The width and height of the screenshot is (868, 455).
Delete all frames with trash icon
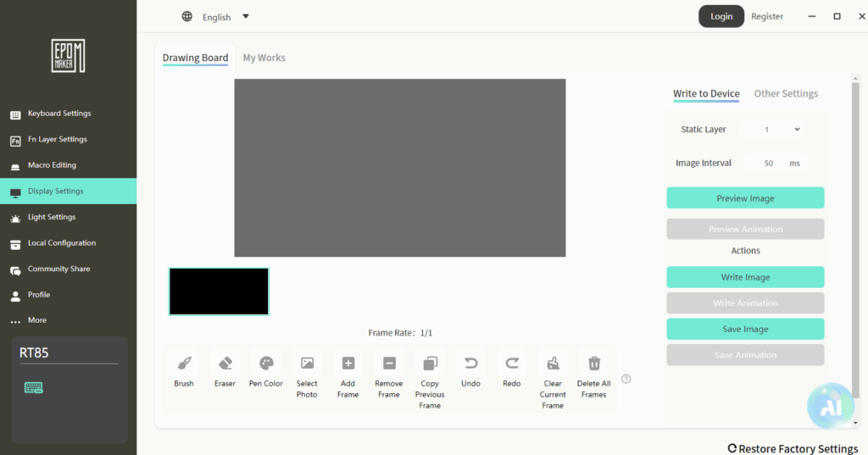[x=594, y=363]
